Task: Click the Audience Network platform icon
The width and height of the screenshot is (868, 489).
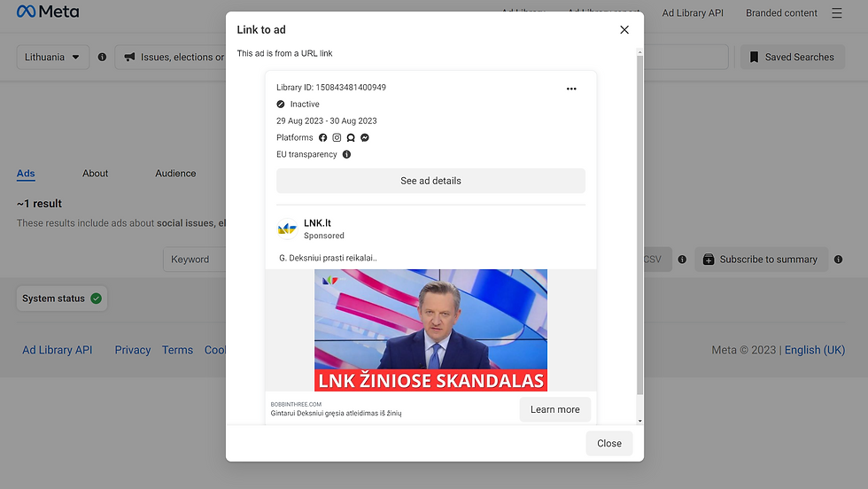Action: 351,137
